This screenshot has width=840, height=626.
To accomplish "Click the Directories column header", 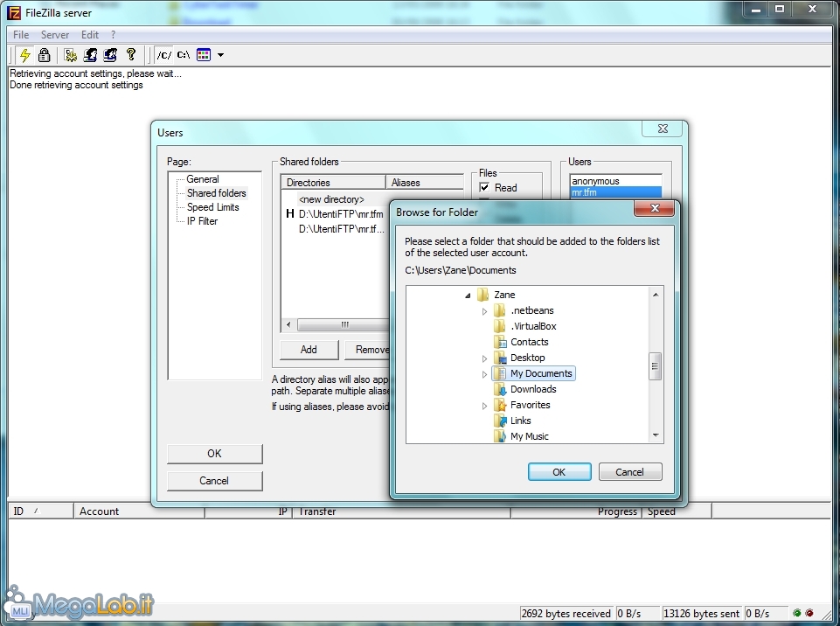I will coord(334,182).
